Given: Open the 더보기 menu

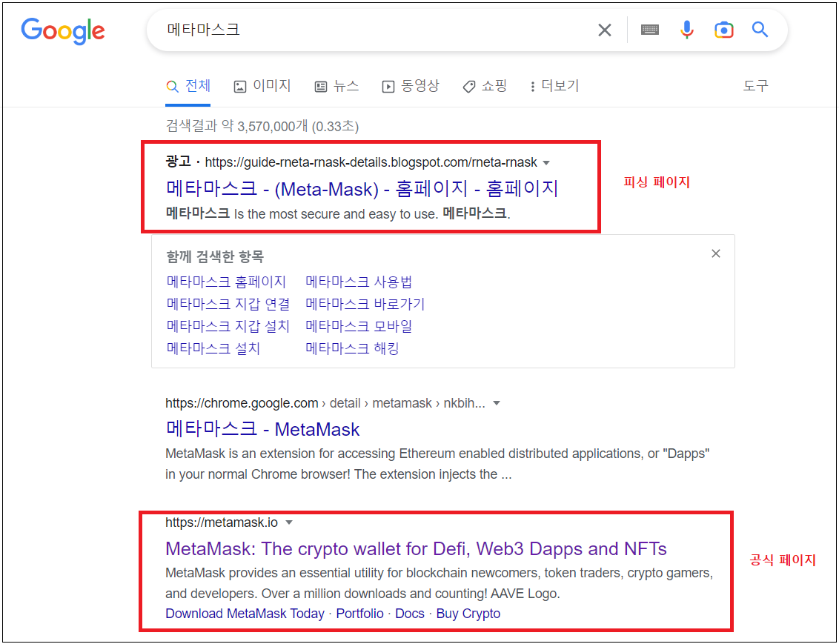Looking at the screenshot, I should coord(554,85).
